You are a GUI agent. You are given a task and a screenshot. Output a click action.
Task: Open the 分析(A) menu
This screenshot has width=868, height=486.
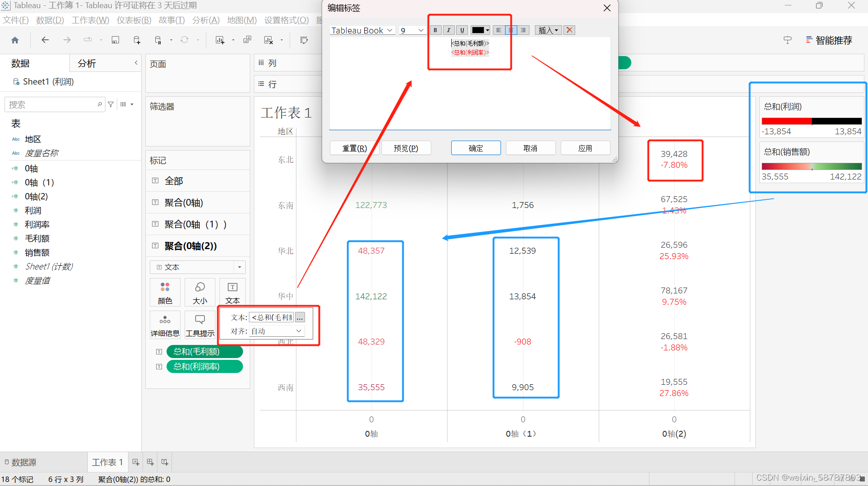point(206,20)
